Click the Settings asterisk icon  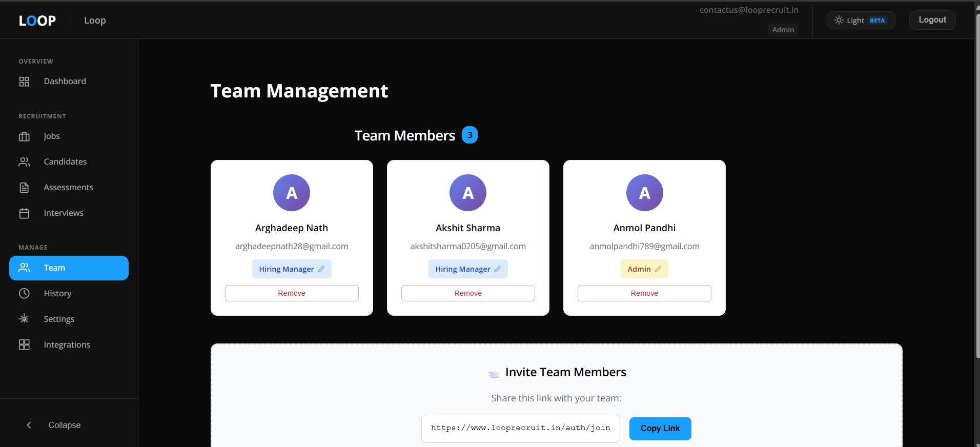tap(24, 319)
